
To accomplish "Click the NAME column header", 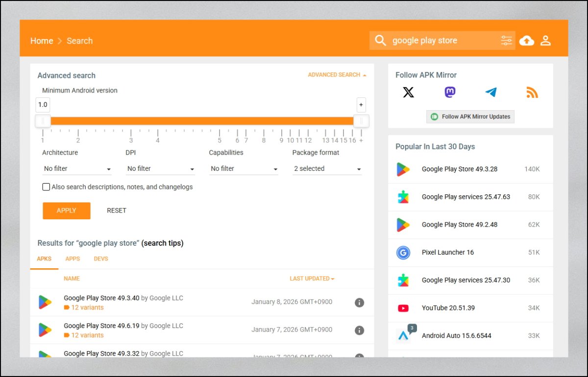I will (72, 279).
